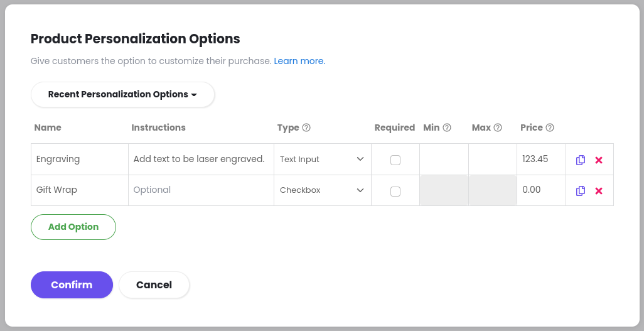The image size is (644, 331).
Task: Add a new personalization option
Action: [x=73, y=227]
